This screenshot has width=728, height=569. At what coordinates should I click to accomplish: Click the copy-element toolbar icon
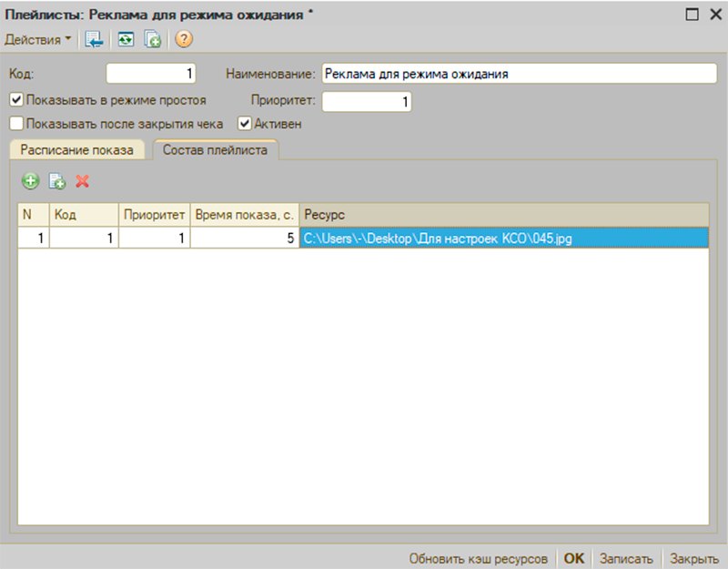pos(152,39)
